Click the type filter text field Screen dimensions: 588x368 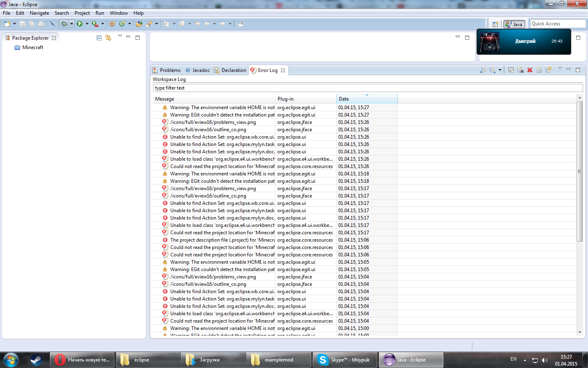(368, 88)
